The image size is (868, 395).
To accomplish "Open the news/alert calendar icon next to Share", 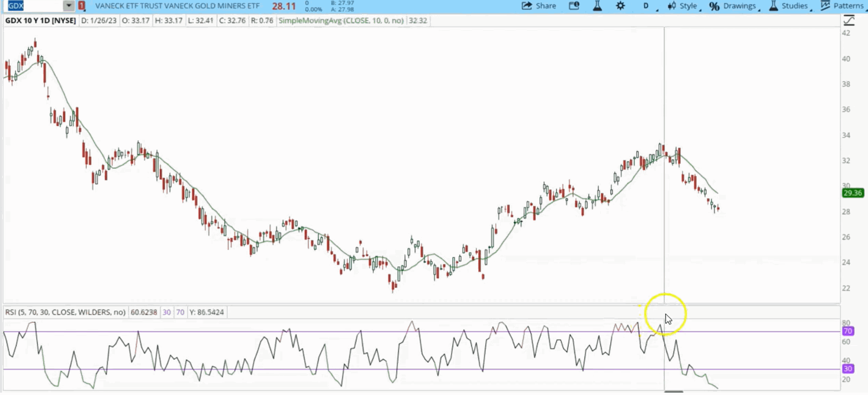I will pos(574,6).
